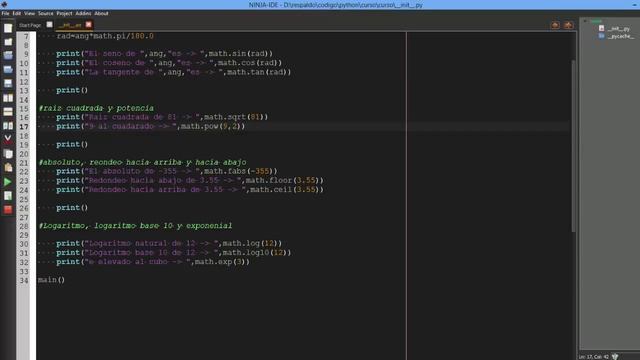Screen dimensions: 640x360
Task: Click the Open File icon in left toolbar
Action: [8, 56]
